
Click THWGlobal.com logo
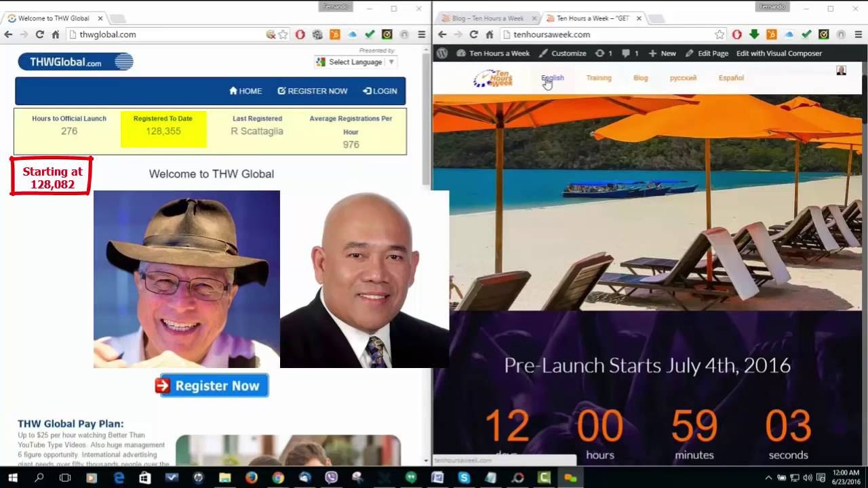[x=75, y=62]
